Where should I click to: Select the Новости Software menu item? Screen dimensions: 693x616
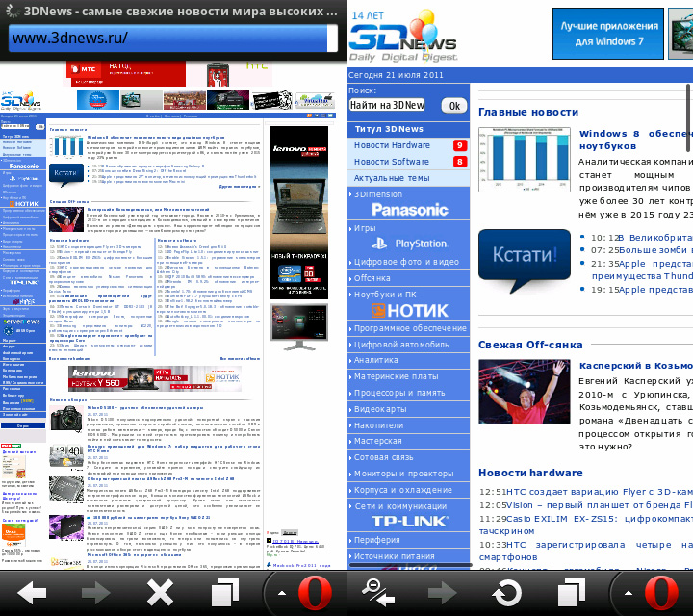point(392,162)
